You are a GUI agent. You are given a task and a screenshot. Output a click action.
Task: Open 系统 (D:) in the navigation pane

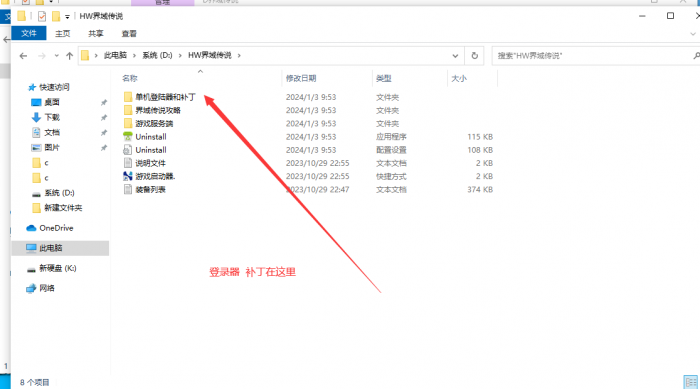point(59,193)
